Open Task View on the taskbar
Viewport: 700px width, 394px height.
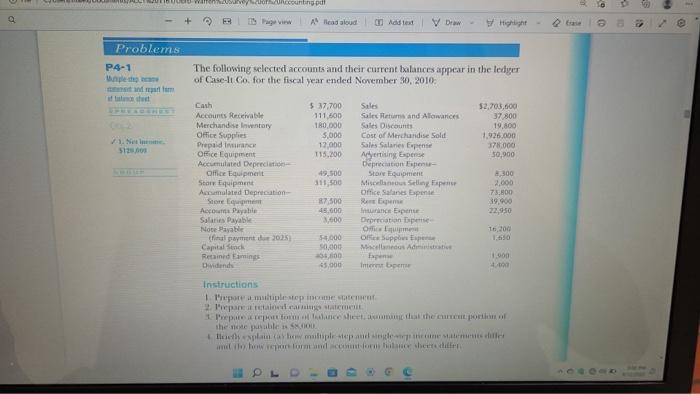tap(275, 373)
